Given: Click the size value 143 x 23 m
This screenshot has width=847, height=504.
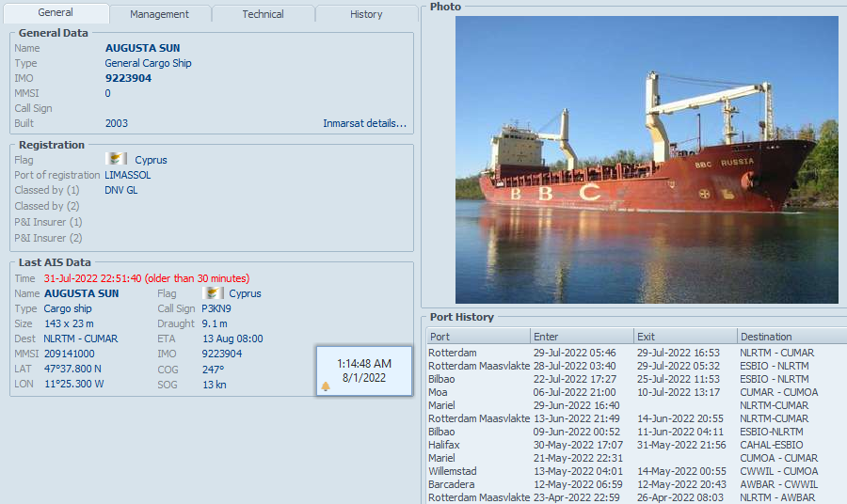Looking at the screenshot, I should pyautogui.click(x=69, y=323).
